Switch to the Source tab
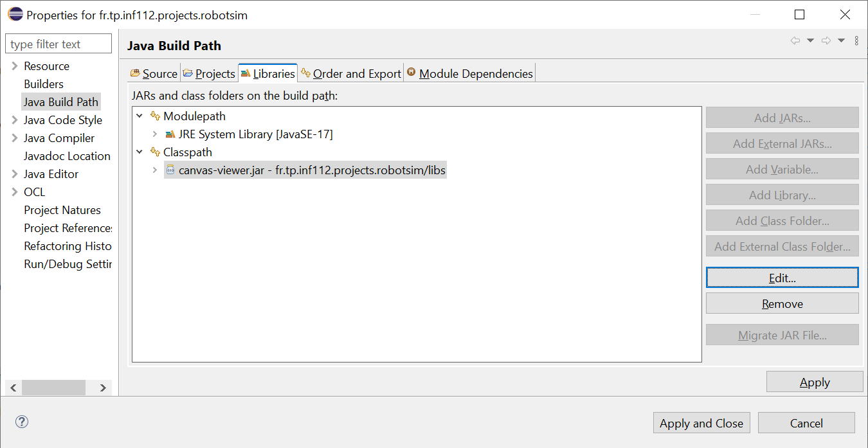The image size is (868, 448). point(154,73)
